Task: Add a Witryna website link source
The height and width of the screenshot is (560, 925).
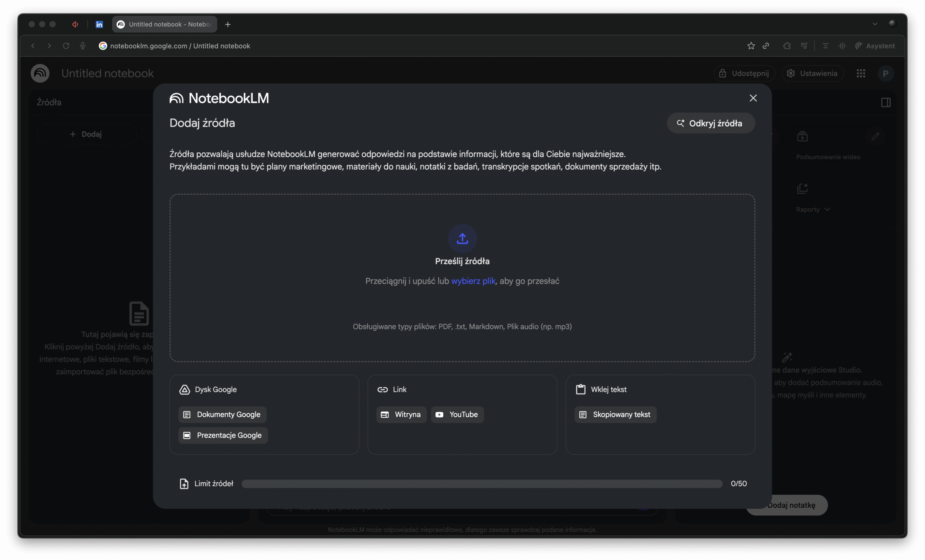Action: [x=401, y=414]
